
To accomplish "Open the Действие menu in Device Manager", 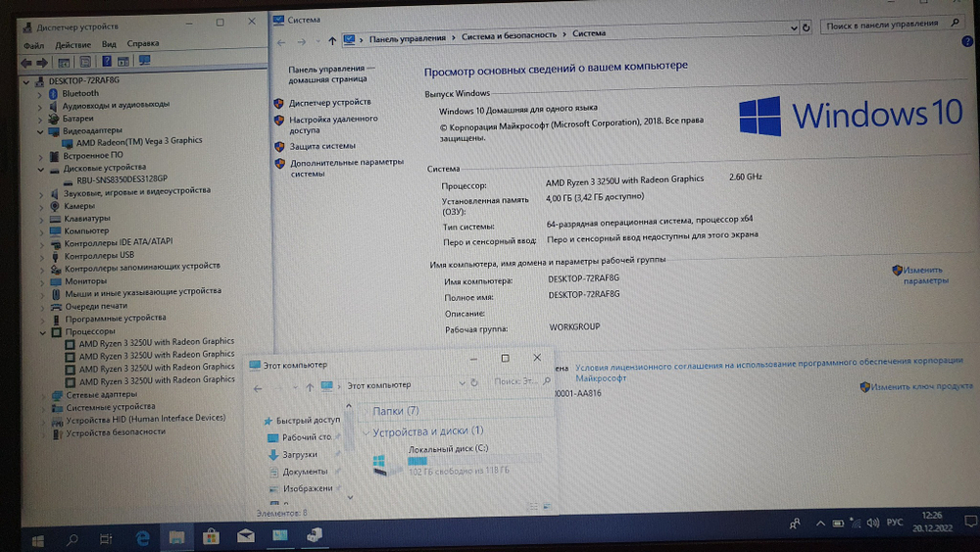I will [x=73, y=45].
